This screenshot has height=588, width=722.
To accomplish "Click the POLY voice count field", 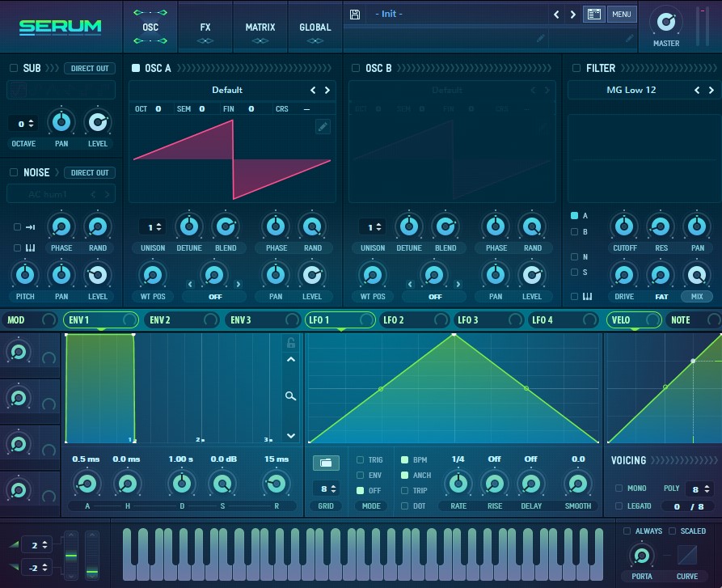I will pyautogui.click(x=700, y=489).
